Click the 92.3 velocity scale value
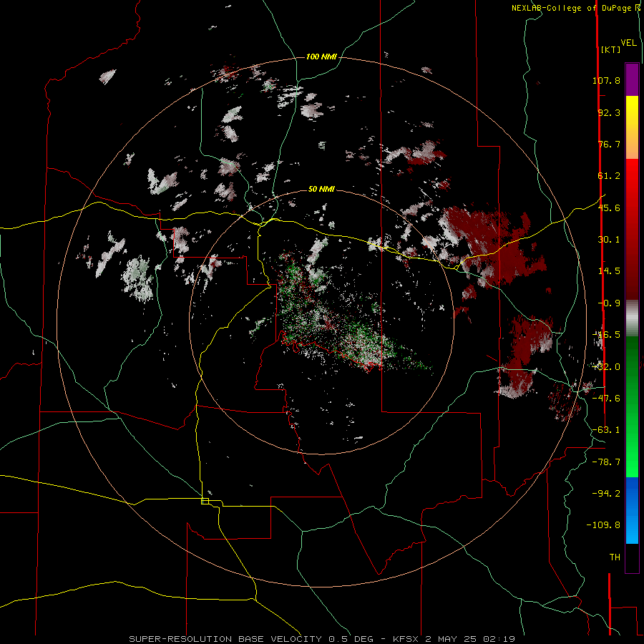 [609, 112]
